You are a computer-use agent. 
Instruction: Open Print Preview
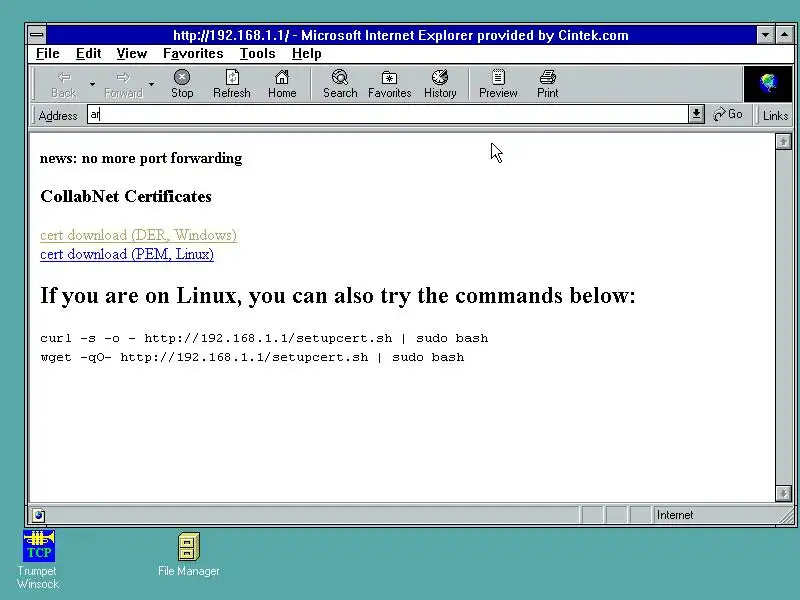(498, 84)
